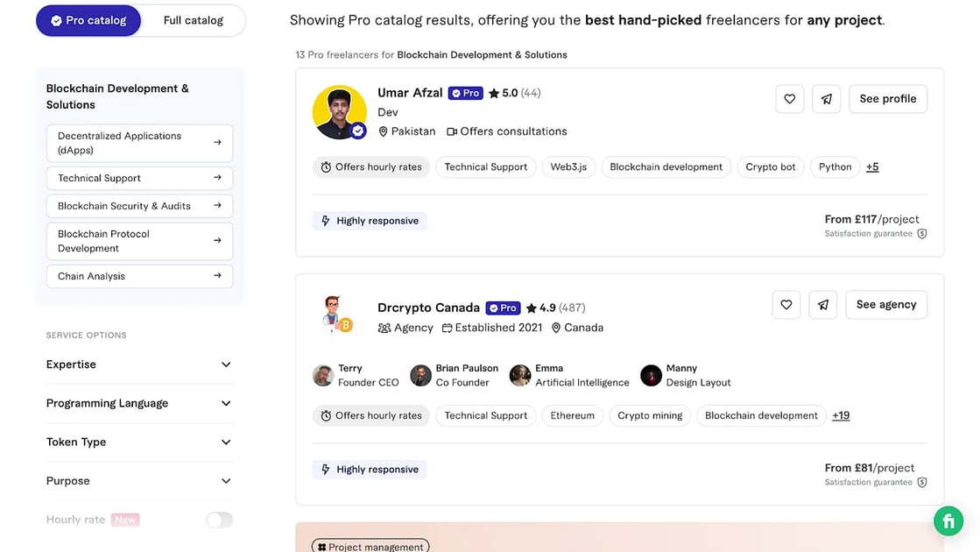Click Drcrypto Canada's Pro badge
Image resolution: width=980 pixels, height=552 pixels.
(503, 308)
